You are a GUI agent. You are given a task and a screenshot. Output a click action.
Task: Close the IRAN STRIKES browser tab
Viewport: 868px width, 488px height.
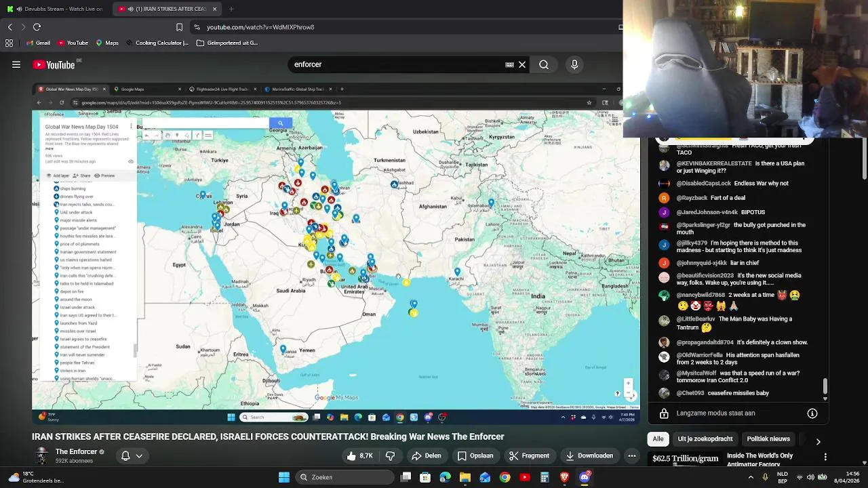click(214, 9)
